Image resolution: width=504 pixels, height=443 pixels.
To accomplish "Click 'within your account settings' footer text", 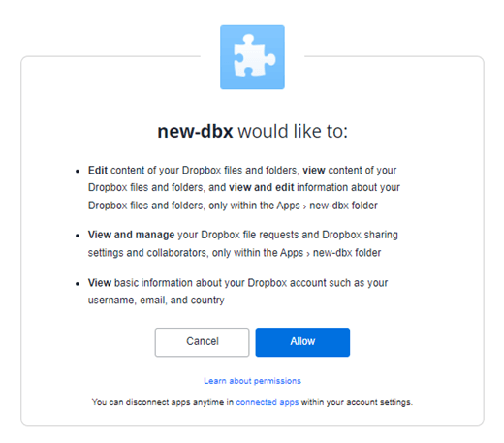I will [357, 402].
